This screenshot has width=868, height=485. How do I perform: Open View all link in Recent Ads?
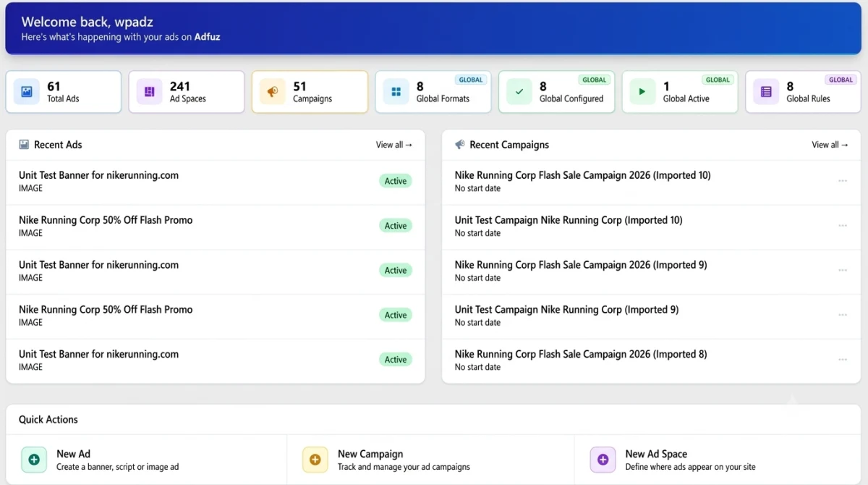point(394,145)
